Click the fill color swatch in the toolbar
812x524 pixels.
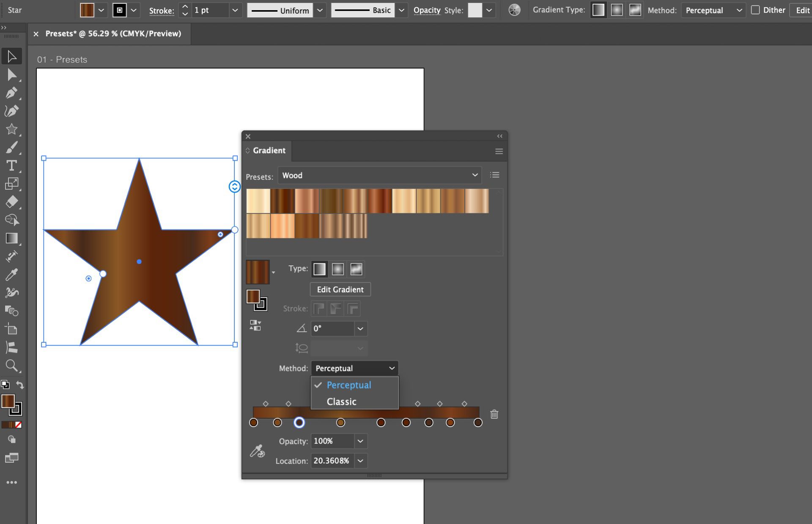(87, 10)
